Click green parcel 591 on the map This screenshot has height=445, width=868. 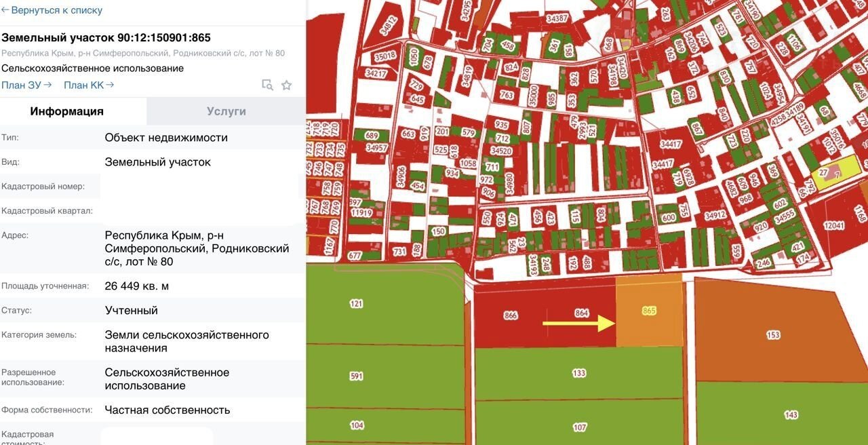click(356, 376)
